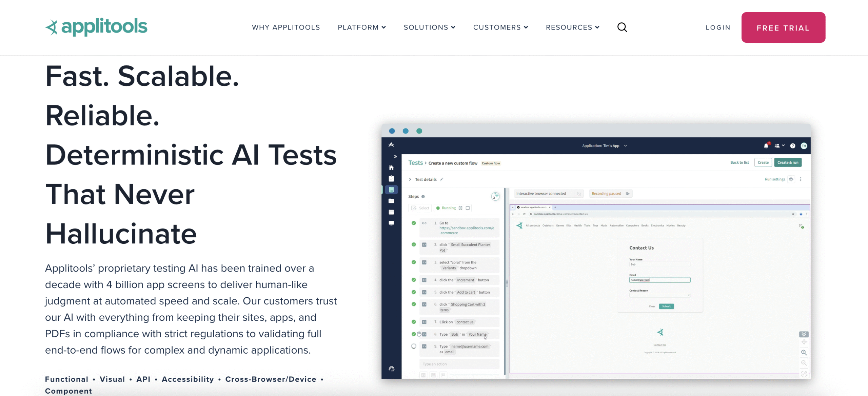Click Outdoors in sandbox nav
The width and height of the screenshot is (868, 396).
[x=548, y=225]
